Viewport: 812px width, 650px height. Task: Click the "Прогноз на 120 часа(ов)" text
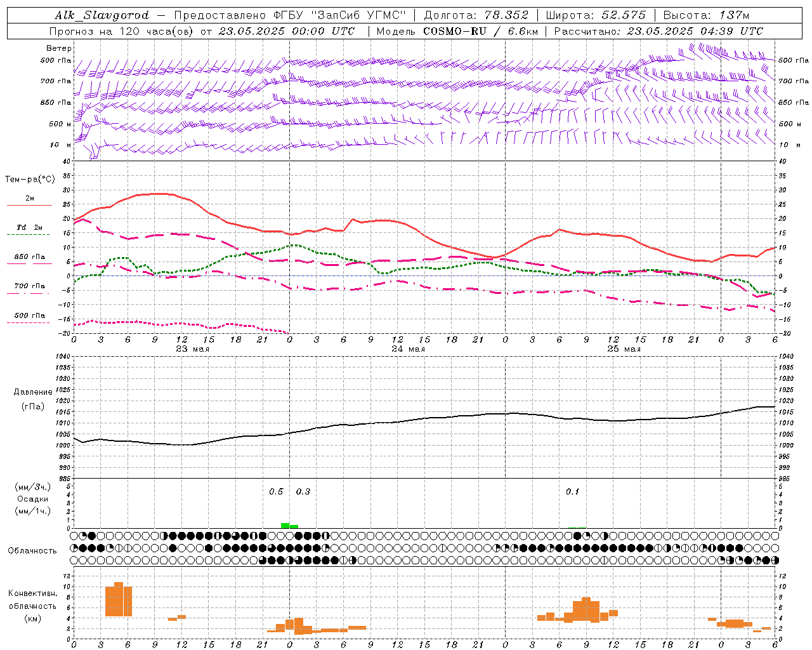pyautogui.click(x=122, y=31)
